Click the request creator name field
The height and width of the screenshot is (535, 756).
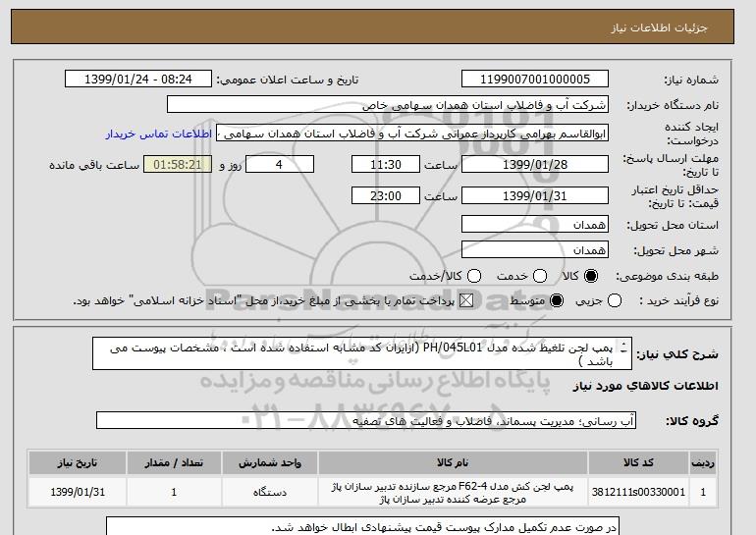click(412, 134)
